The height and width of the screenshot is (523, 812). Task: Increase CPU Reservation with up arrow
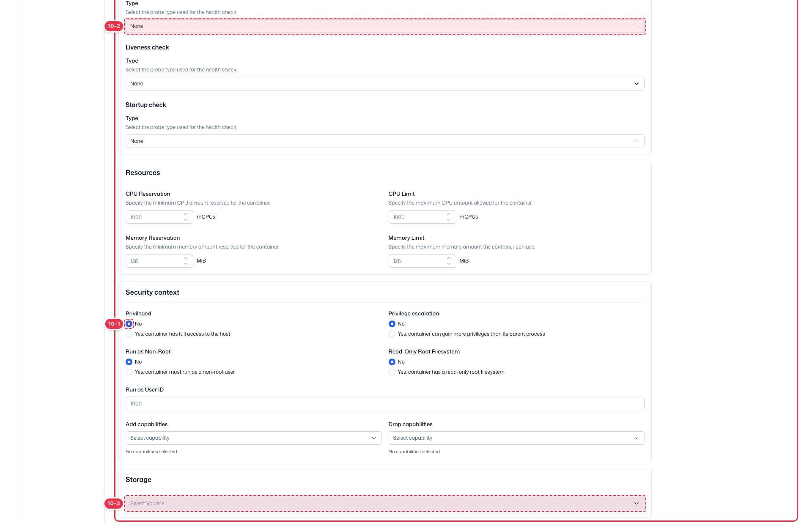[x=186, y=214]
